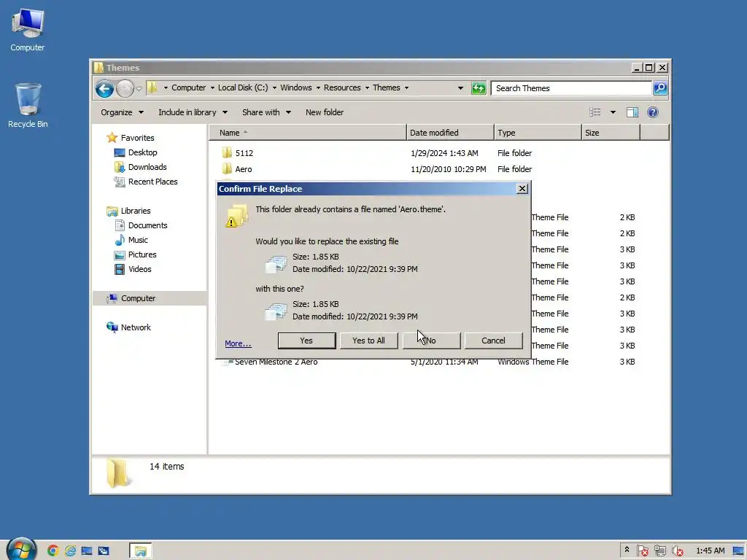Sort by Type column header
The image size is (747, 560).
[538, 133]
